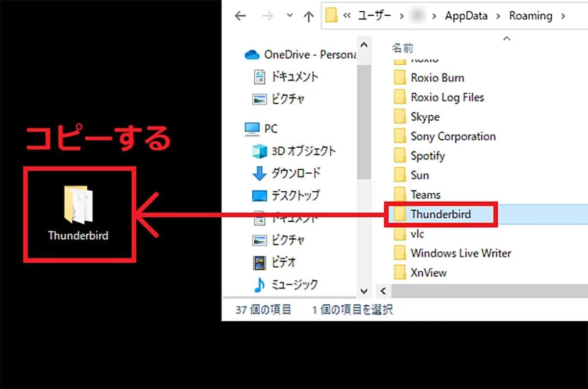Click the Up one level arrow
This screenshot has width=588, height=389.
(308, 16)
